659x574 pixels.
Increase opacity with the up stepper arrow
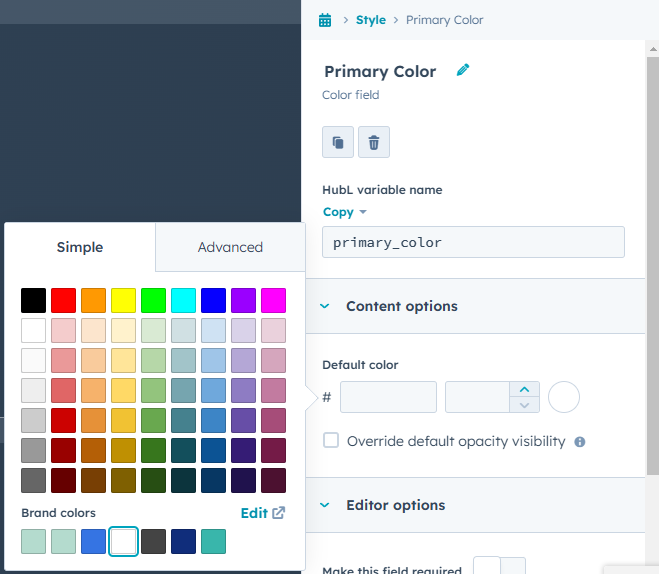524,390
